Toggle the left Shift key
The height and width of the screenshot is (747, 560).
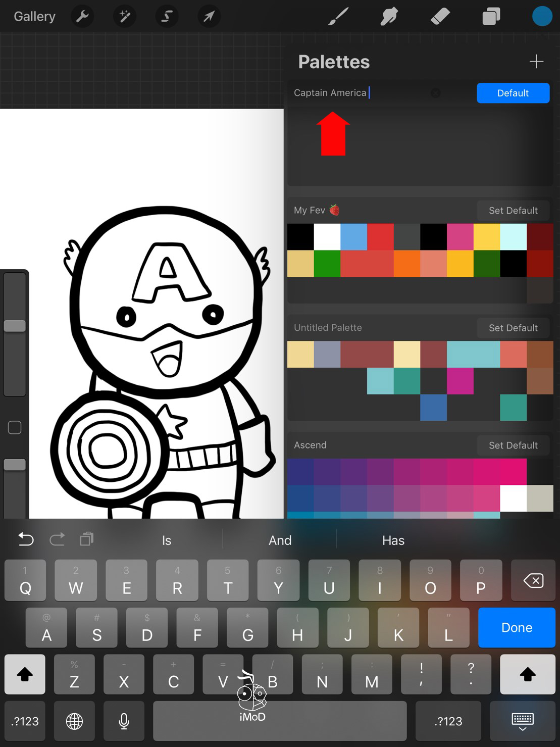coord(25,674)
